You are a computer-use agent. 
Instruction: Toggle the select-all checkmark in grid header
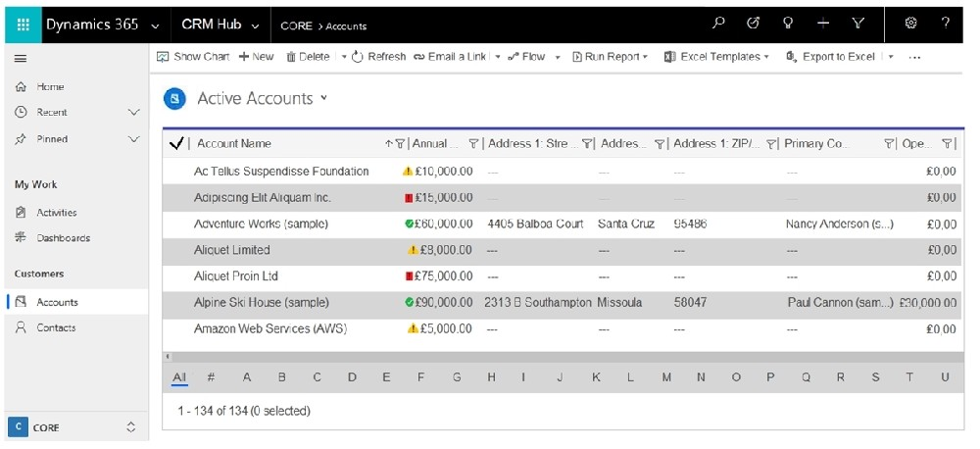[176, 144]
